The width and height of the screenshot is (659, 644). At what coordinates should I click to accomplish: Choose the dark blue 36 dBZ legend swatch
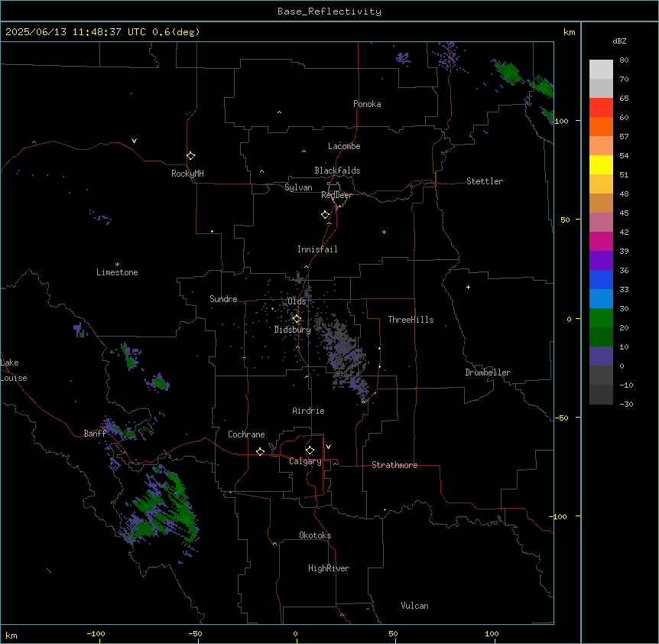coord(601,279)
